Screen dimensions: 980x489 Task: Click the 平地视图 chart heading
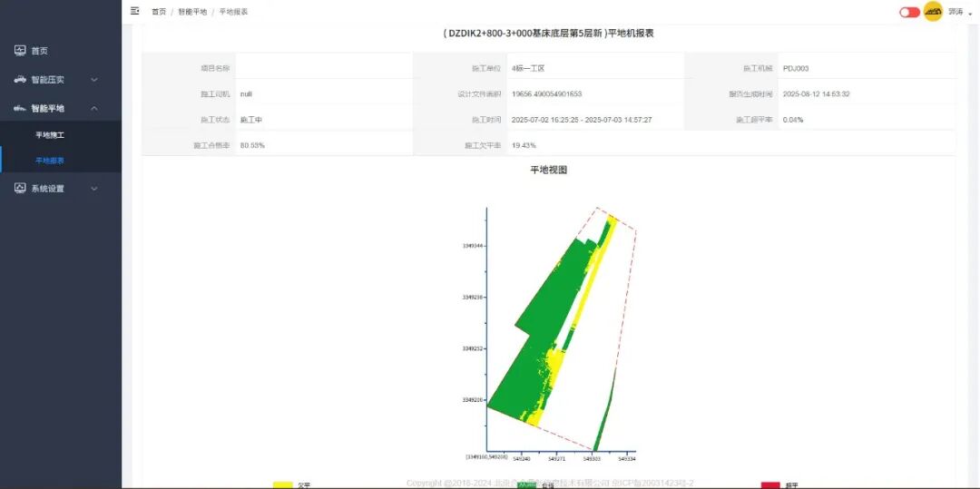pyautogui.click(x=548, y=170)
